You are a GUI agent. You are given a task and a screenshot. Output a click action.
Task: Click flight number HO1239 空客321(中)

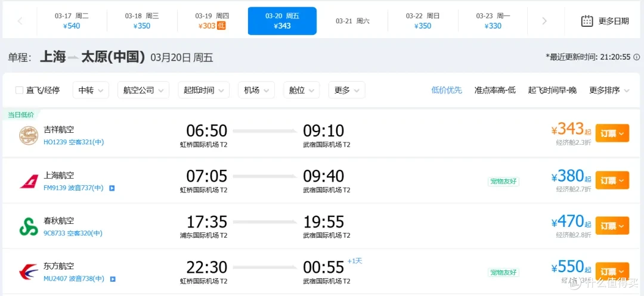tap(74, 142)
